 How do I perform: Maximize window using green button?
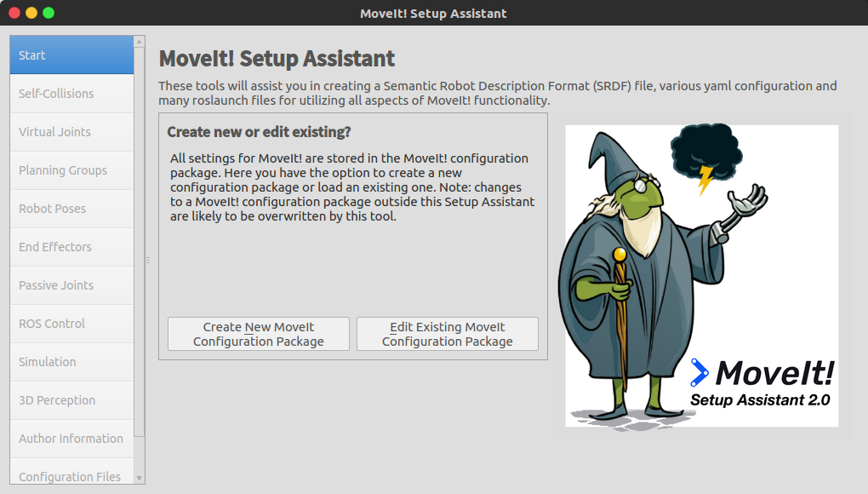click(49, 13)
